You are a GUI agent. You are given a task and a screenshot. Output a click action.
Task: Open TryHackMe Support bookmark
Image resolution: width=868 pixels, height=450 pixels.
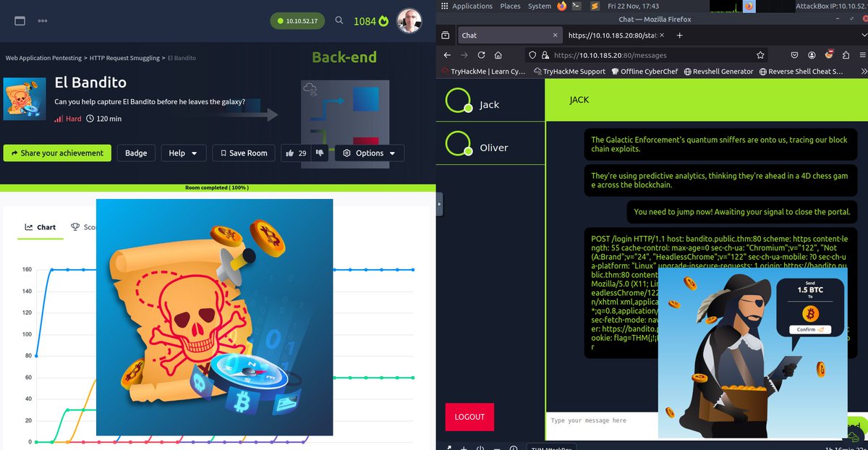[x=569, y=72]
